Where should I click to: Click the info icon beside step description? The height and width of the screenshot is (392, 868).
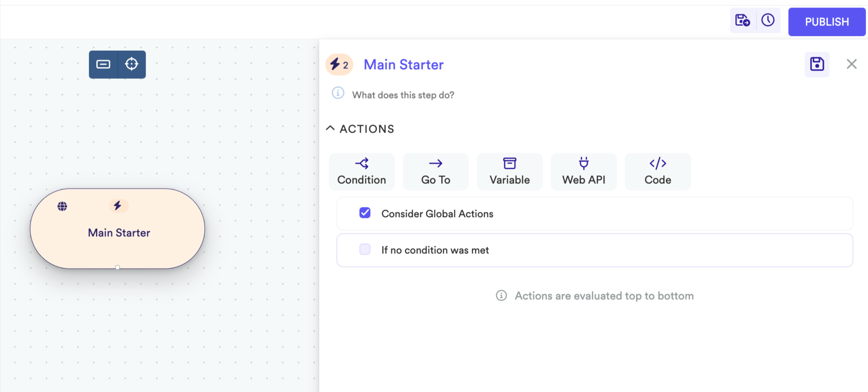(338, 93)
